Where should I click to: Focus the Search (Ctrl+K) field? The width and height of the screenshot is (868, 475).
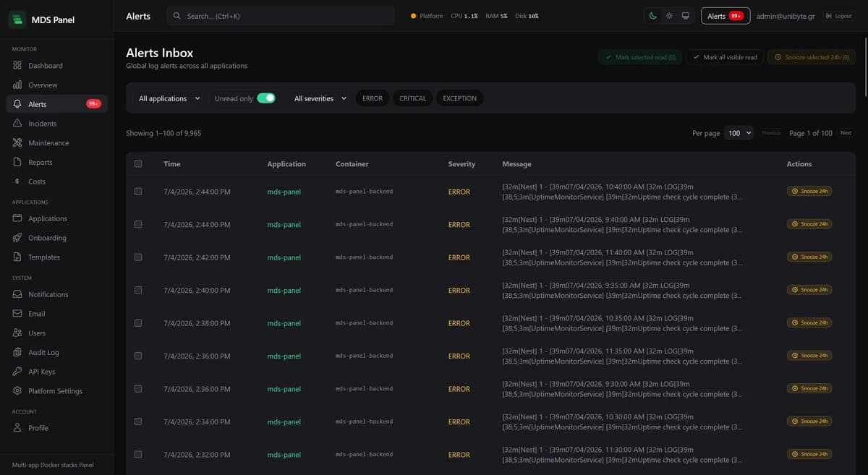pos(281,16)
